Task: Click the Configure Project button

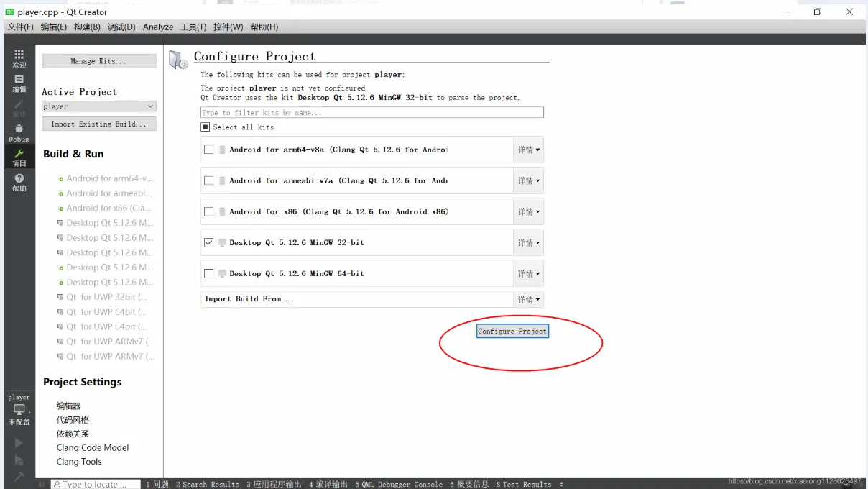Action: coord(512,331)
